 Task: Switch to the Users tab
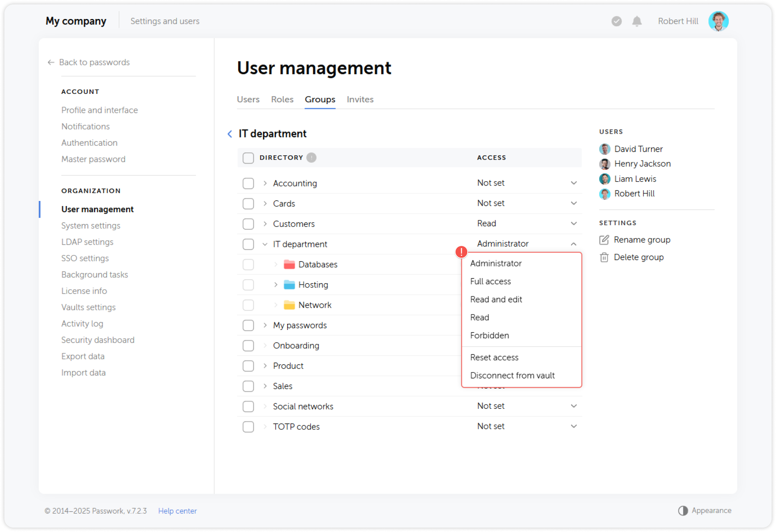[248, 99]
